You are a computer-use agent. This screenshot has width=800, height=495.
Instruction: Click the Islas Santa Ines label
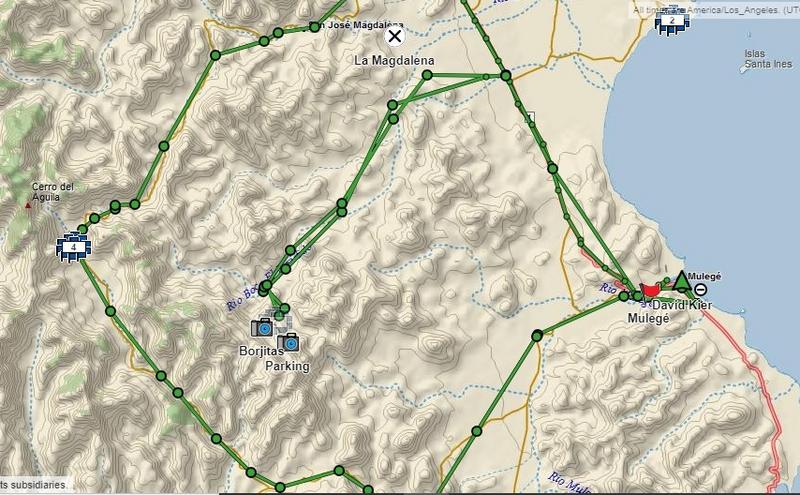click(x=768, y=59)
